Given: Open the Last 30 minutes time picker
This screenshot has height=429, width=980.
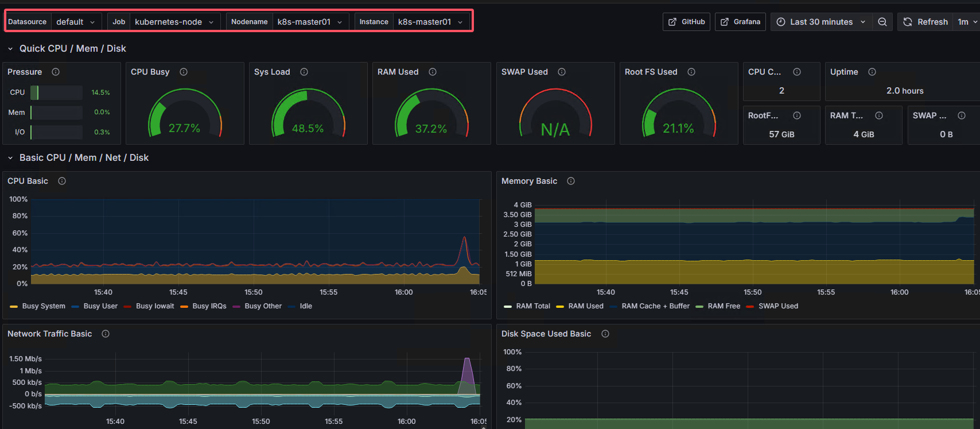Looking at the screenshot, I should click(x=820, y=22).
